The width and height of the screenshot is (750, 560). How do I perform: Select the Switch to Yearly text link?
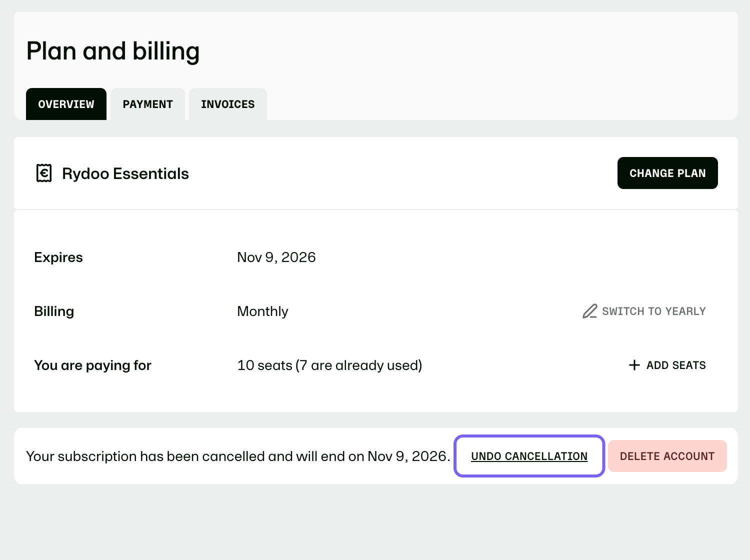(x=653, y=311)
